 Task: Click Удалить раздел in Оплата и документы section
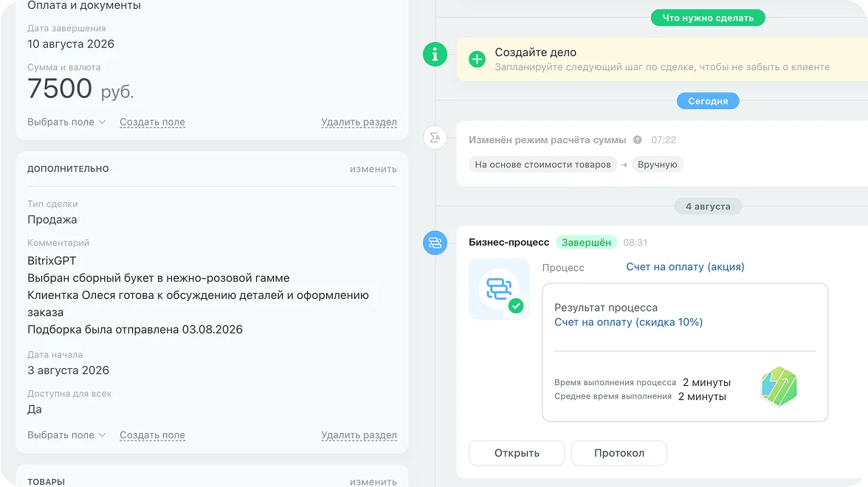coord(359,122)
